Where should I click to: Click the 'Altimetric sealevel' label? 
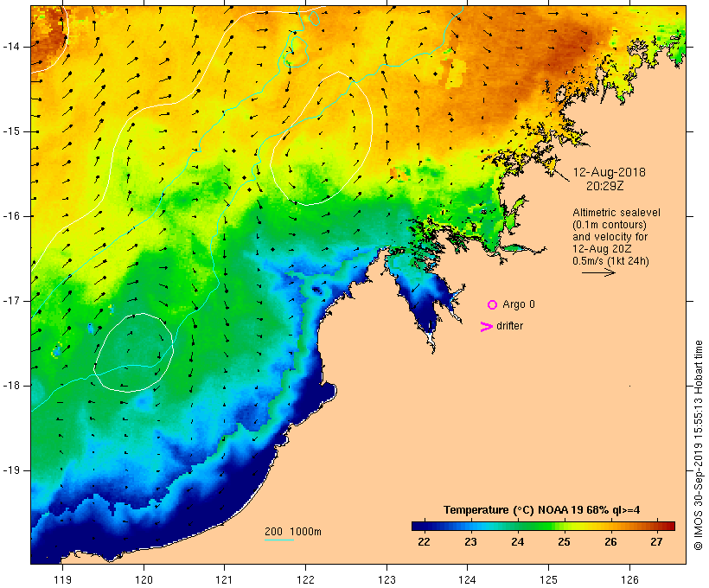pos(616,213)
